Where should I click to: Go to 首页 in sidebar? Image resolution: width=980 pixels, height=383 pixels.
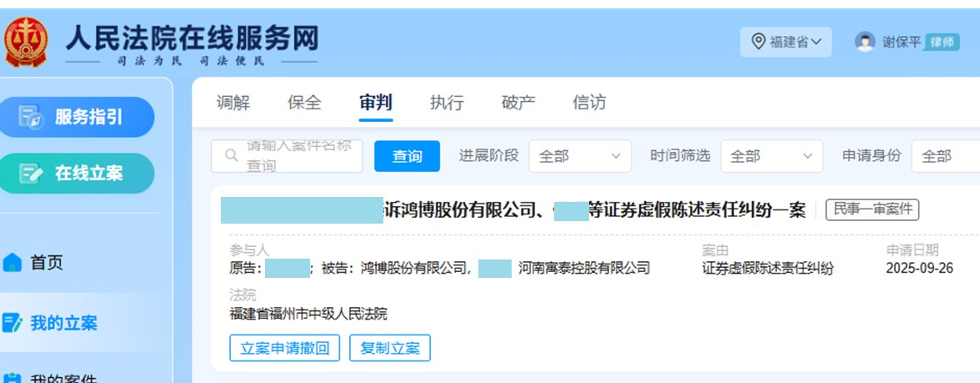tap(47, 263)
